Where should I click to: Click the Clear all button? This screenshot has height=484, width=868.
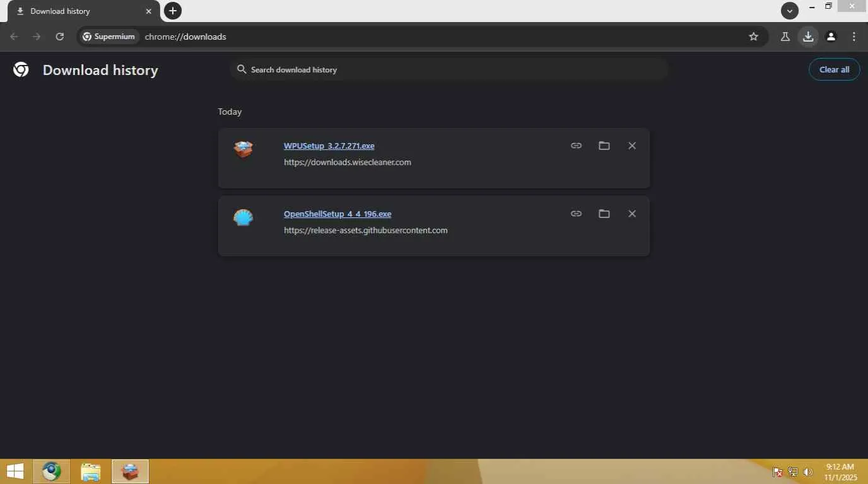834,69
